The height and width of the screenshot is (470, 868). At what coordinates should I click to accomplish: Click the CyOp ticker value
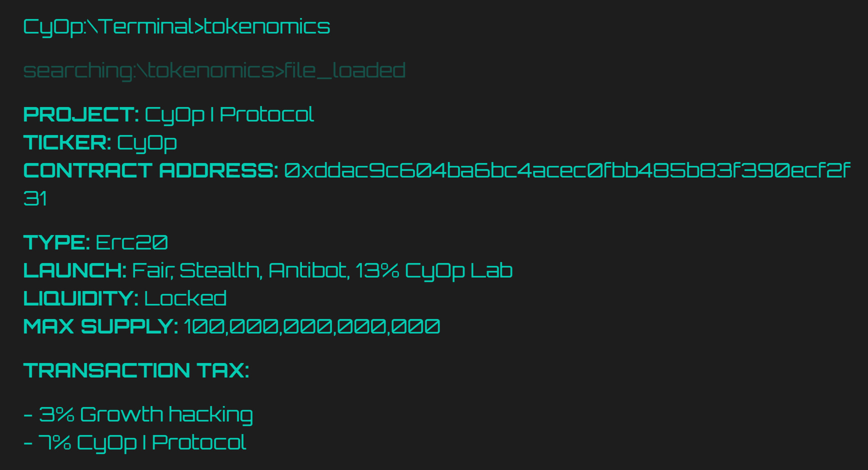point(147,143)
